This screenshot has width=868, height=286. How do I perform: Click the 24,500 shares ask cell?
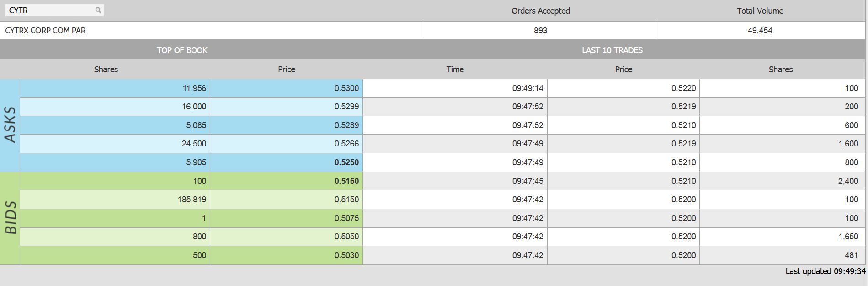point(194,144)
